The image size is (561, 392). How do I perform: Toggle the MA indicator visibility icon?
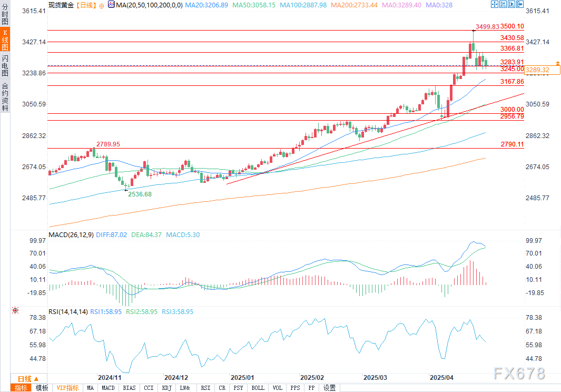tap(111, 5)
